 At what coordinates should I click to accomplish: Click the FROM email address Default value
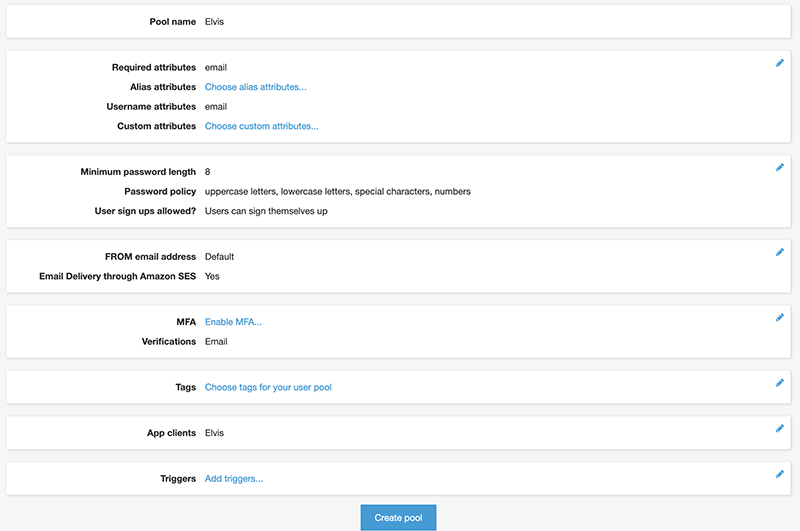219,257
